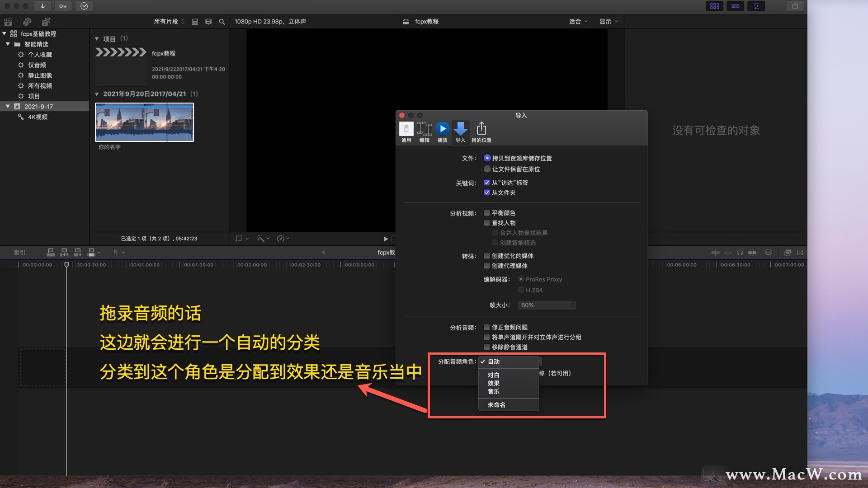Show libraries sidebar clapper icon
The width and height of the screenshot is (868, 488).
coord(8,22)
